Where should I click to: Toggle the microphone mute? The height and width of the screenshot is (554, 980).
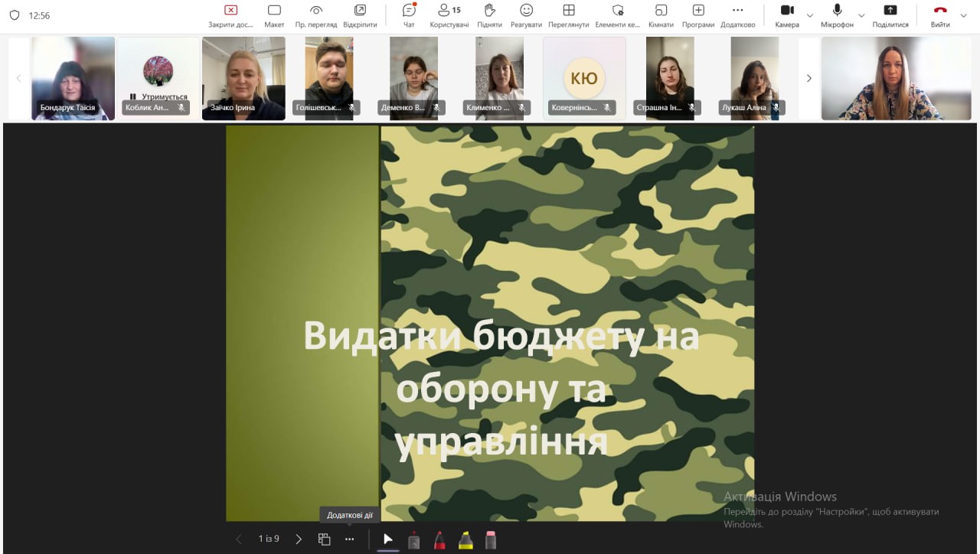(x=837, y=15)
